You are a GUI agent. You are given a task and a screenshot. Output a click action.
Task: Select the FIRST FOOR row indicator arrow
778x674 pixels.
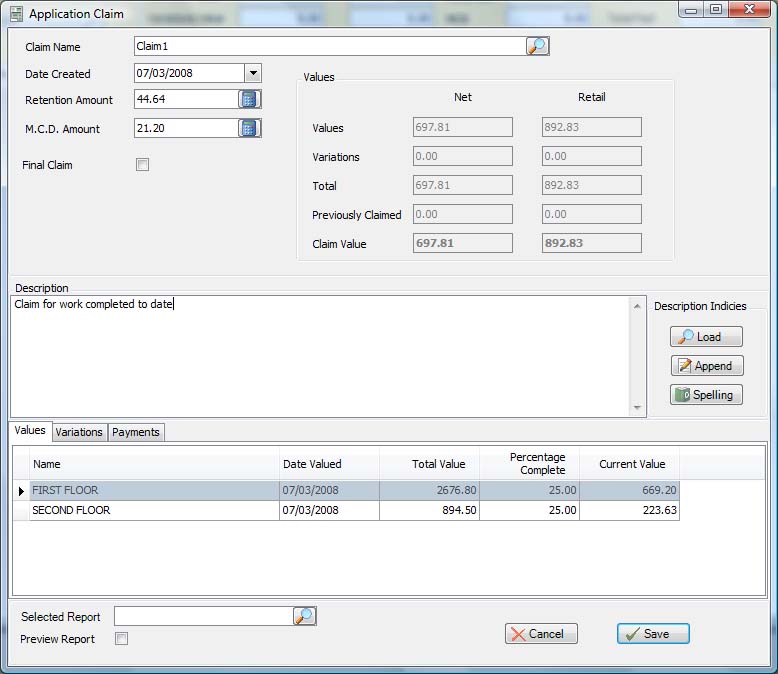[21, 491]
